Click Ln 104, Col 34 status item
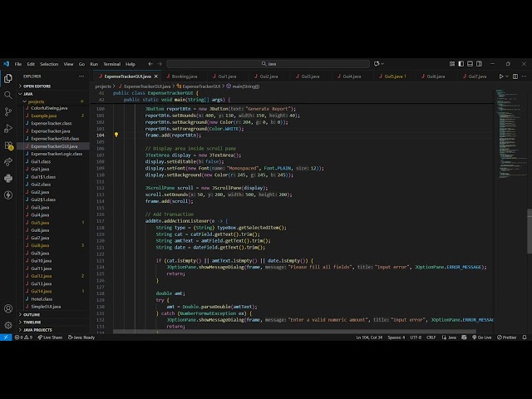532x399 pixels. pyautogui.click(x=369, y=337)
